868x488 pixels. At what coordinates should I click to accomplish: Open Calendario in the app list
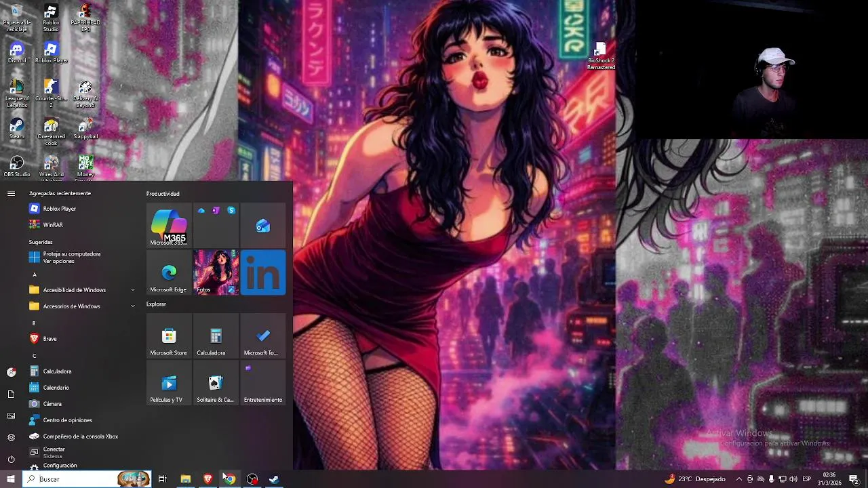click(81, 388)
